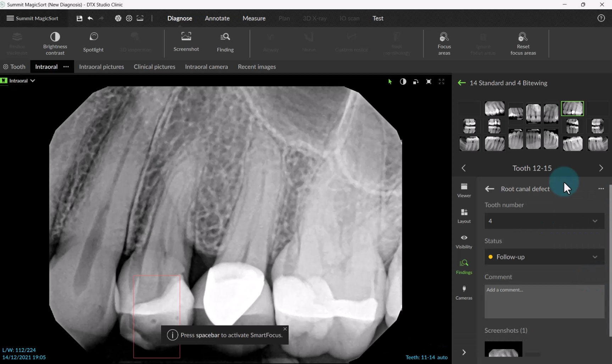This screenshot has width=612, height=364.
Task: Take a Screenshot with the ribbon tool
Action: 186,42
